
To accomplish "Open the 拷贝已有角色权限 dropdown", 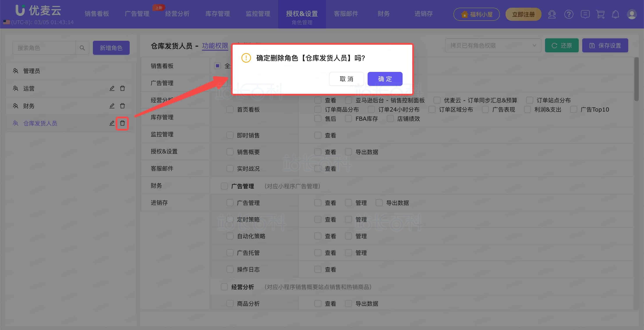I will tap(493, 46).
